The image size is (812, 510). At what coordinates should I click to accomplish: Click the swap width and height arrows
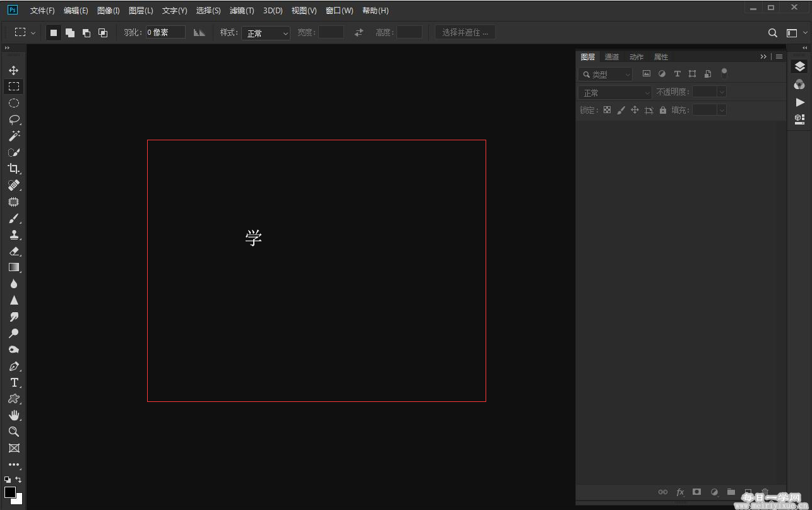[x=359, y=32]
